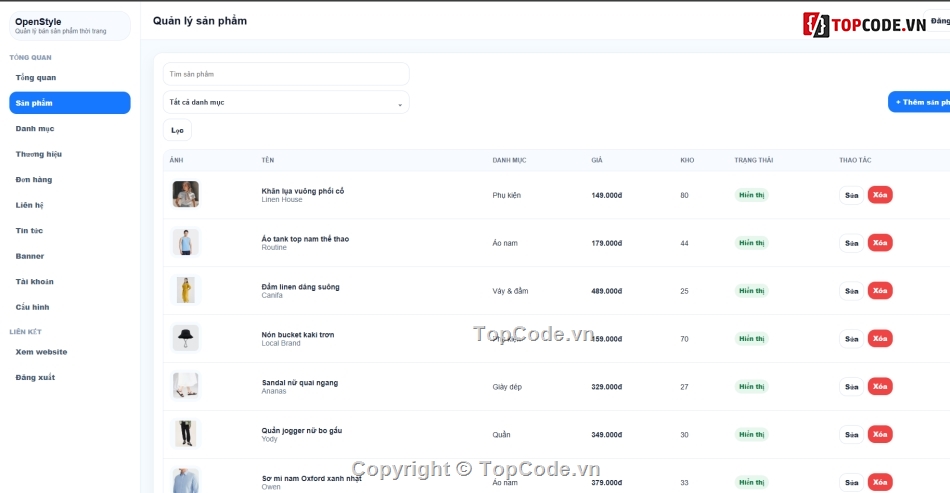Click thumbnail of Sandal nữ quai ngang
Viewport: 950px width, 493px height.
[185, 386]
